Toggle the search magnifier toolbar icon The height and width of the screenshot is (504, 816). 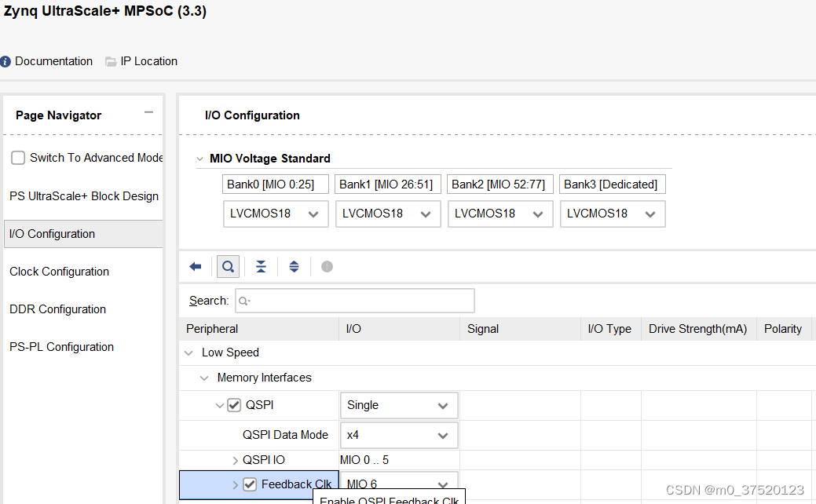(228, 267)
